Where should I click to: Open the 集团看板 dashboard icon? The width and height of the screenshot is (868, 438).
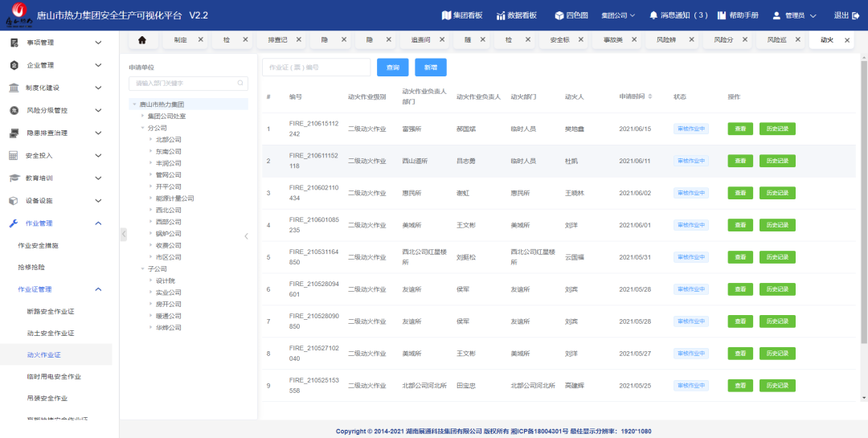click(x=446, y=15)
